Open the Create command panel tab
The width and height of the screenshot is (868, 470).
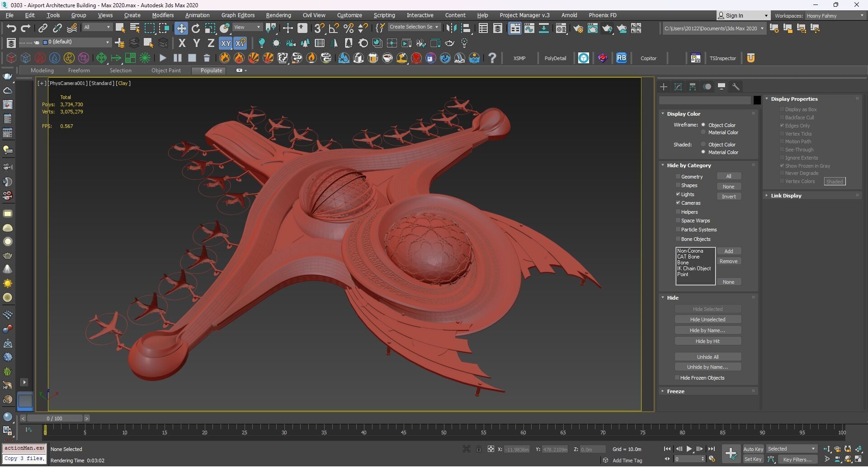(x=664, y=87)
